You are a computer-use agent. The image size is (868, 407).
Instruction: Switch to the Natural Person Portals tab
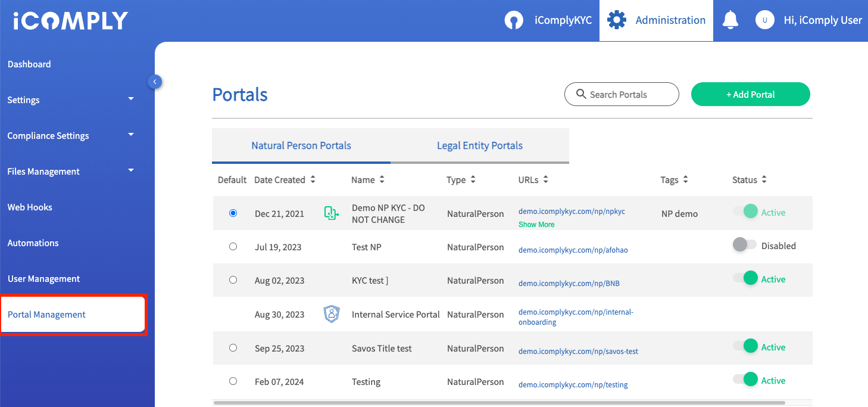coord(301,145)
